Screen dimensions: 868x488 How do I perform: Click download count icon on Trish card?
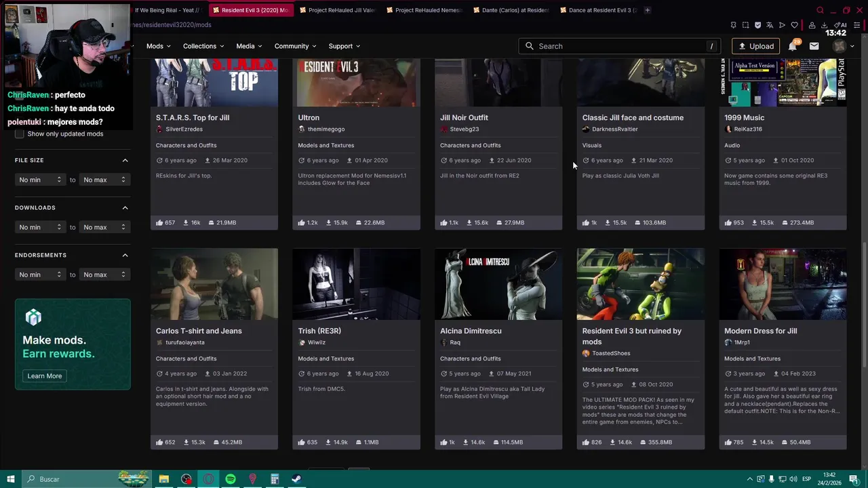tap(329, 442)
